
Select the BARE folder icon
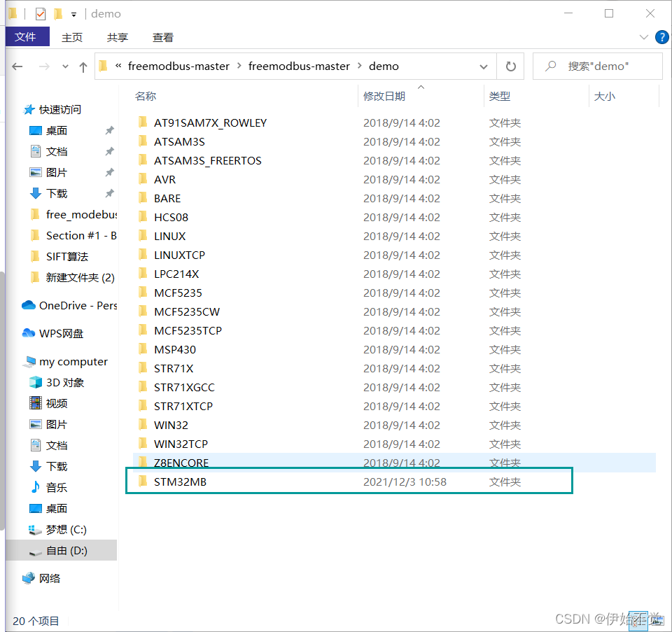tap(143, 198)
